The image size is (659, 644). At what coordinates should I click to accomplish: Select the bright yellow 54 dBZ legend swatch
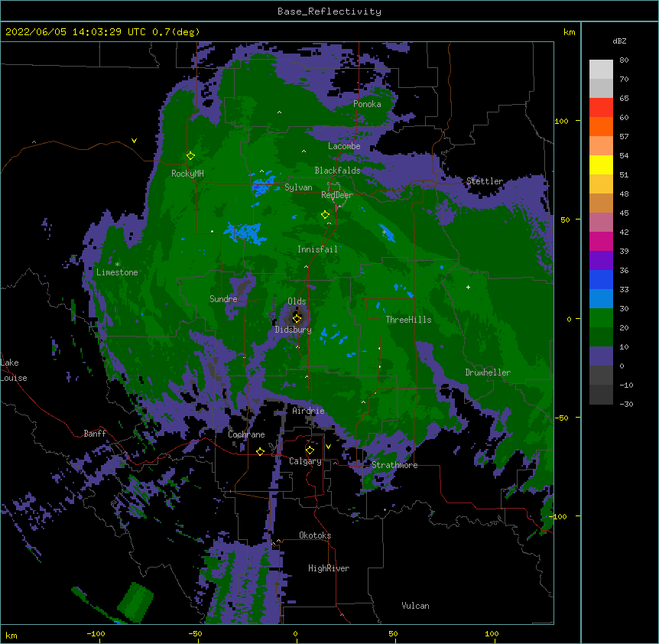tap(601, 164)
